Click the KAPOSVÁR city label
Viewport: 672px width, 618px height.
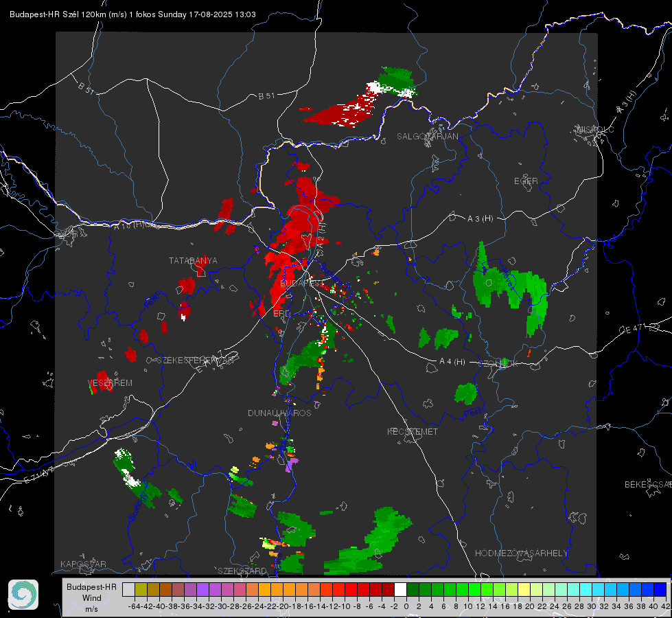point(83,564)
